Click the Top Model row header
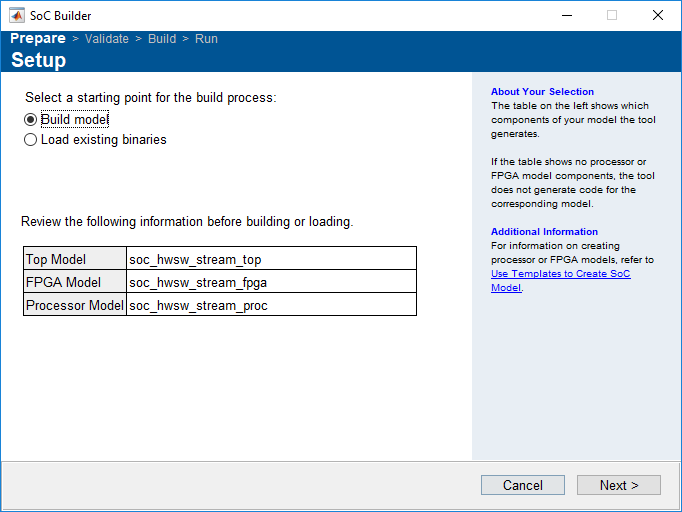Image resolution: width=682 pixels, height=512 pixels. pos(75,259)
